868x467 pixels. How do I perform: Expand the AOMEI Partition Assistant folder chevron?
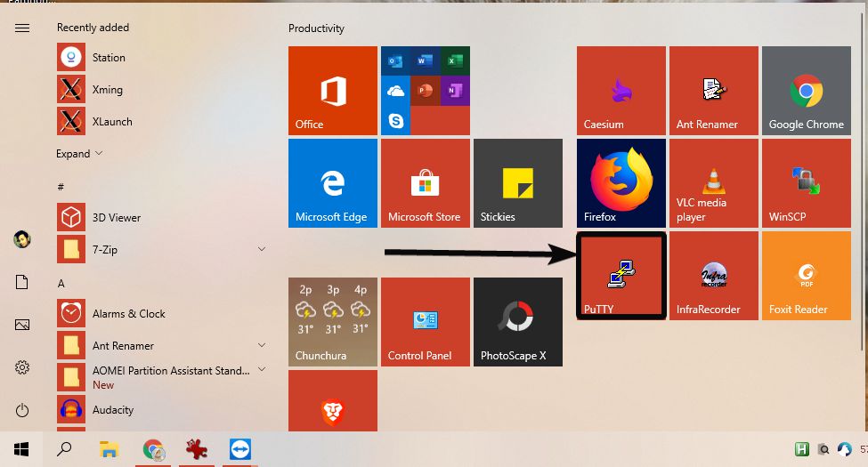coord(262,370)
